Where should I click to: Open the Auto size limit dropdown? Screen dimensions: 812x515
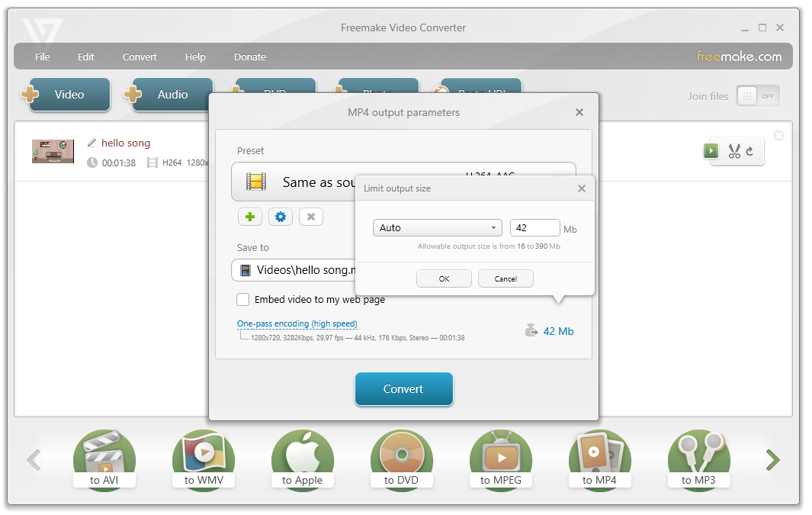point(437,227)
